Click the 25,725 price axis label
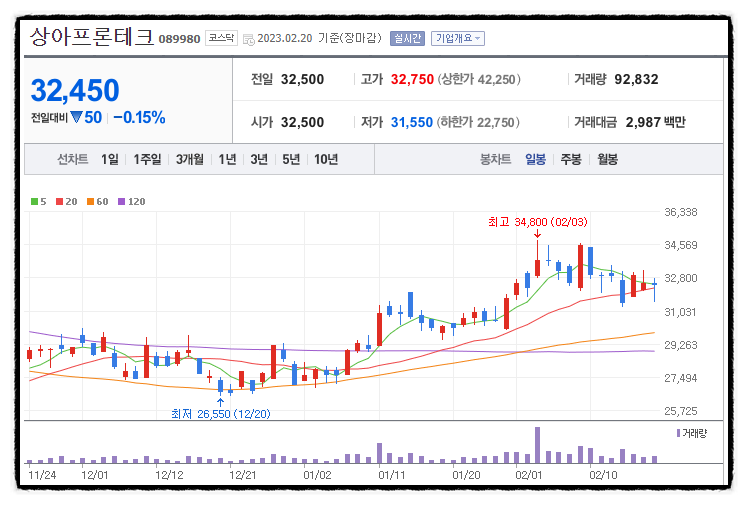 pyautogui.click(x=681, y=411)
